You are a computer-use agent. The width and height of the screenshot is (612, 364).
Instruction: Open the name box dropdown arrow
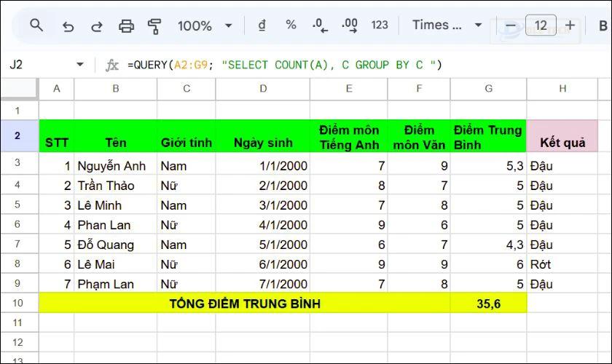pos(80,64)
